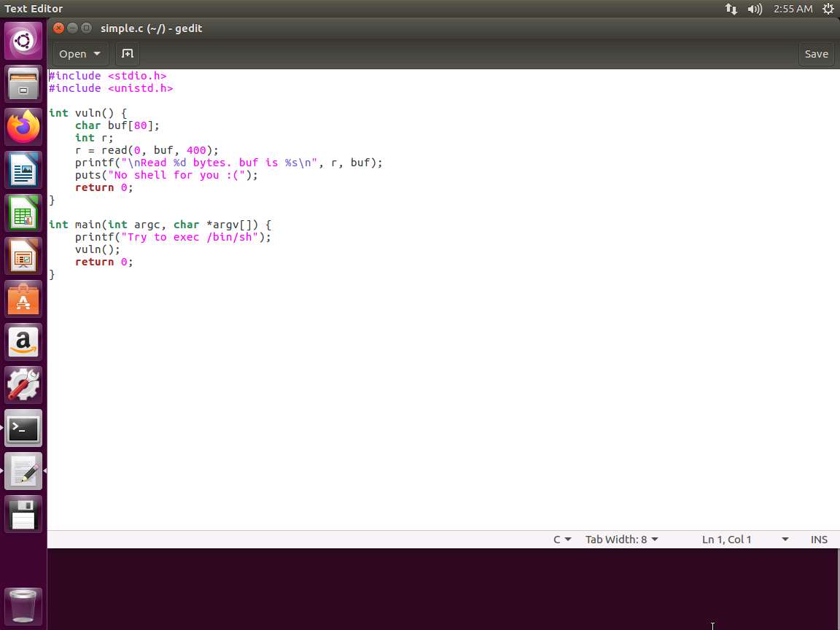Click the new document icon in toolbar
Viewport: 840px width, 630px height.
(127, 53)
